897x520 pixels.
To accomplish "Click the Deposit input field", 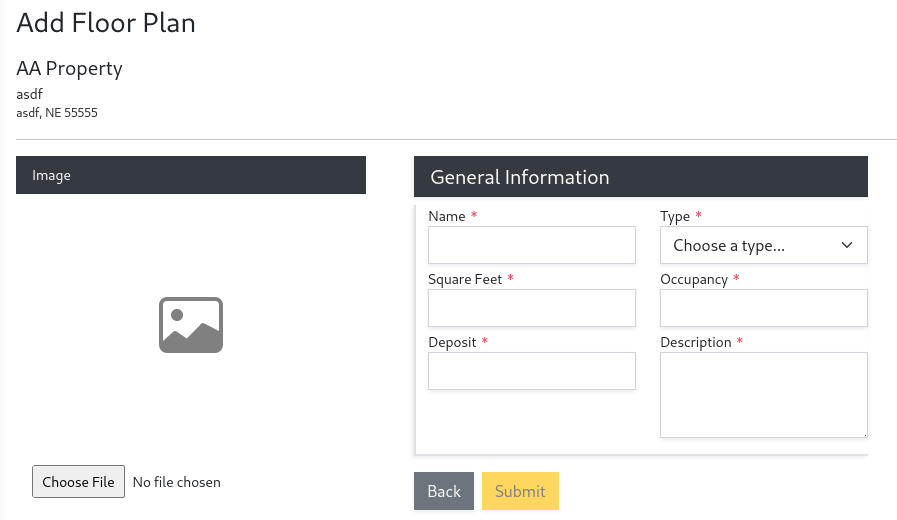I will 531,371.
